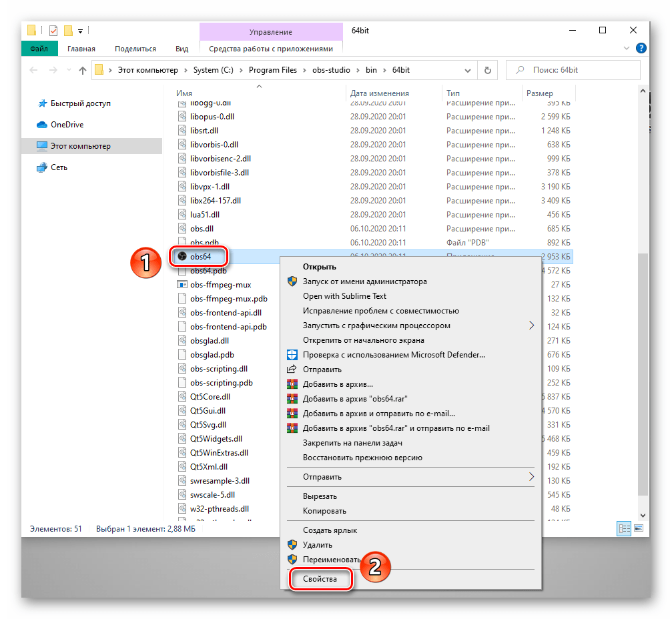
Task: Click the shield icon beside "Запуск от имени администратора"
Action: [292, 281]
